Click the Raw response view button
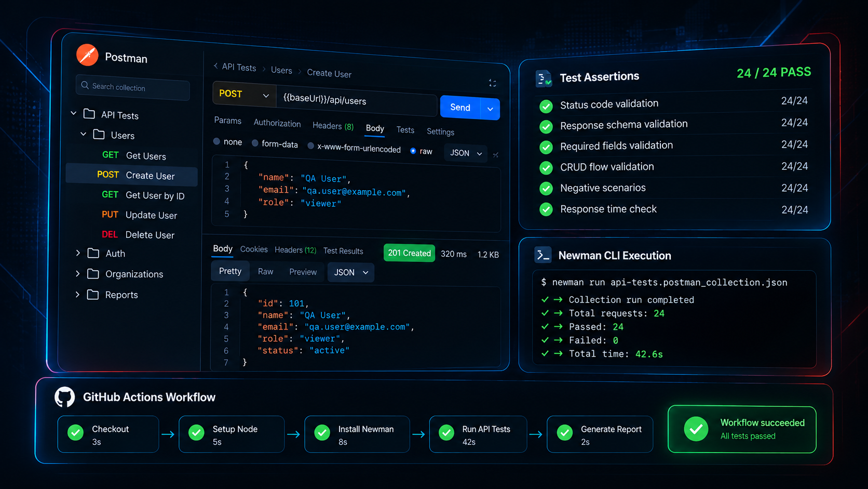Viewport: 868px width, 489px height. (265, 272)
